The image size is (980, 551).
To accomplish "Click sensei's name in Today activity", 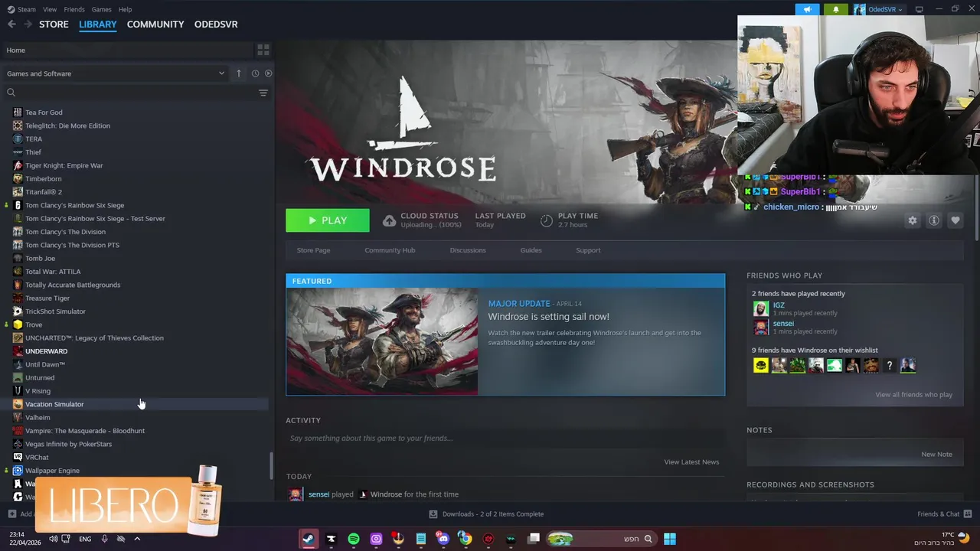I will 318,494.
